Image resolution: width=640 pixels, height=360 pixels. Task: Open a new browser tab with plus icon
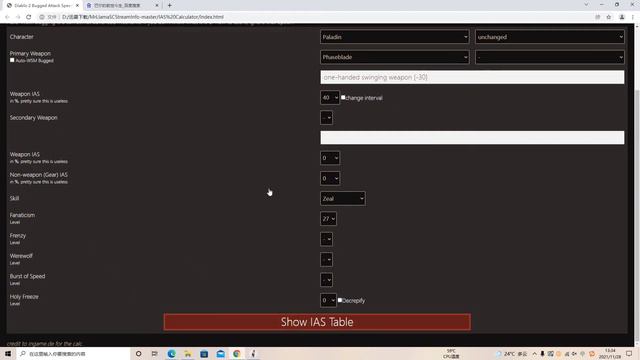tap(169, 5)
